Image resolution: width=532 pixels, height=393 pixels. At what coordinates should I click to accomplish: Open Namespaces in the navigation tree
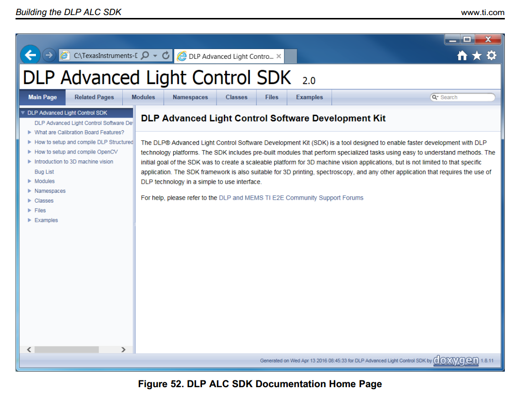click(x=50, y=191)
